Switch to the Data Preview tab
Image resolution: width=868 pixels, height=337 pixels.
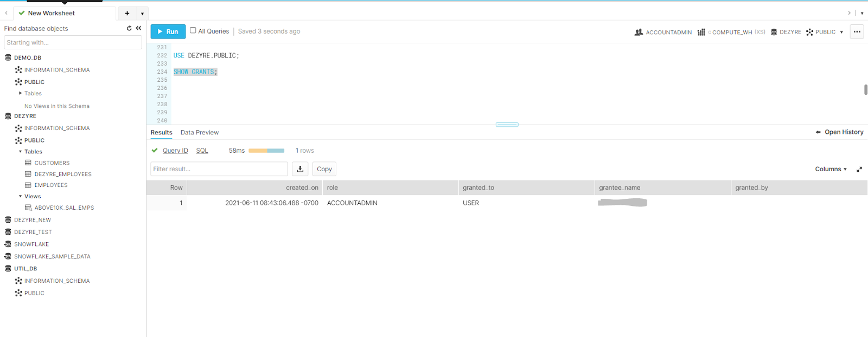click(199, 132)
